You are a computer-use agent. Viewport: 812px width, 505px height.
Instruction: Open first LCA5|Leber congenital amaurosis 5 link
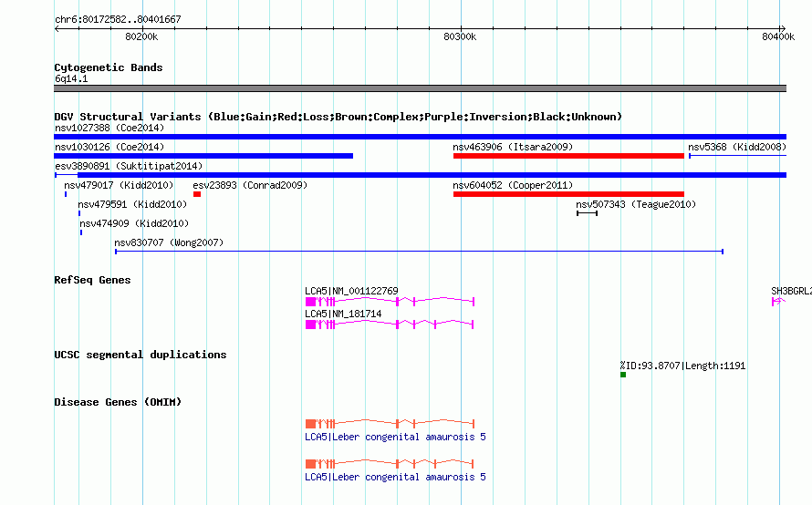[x=395, y=437]
